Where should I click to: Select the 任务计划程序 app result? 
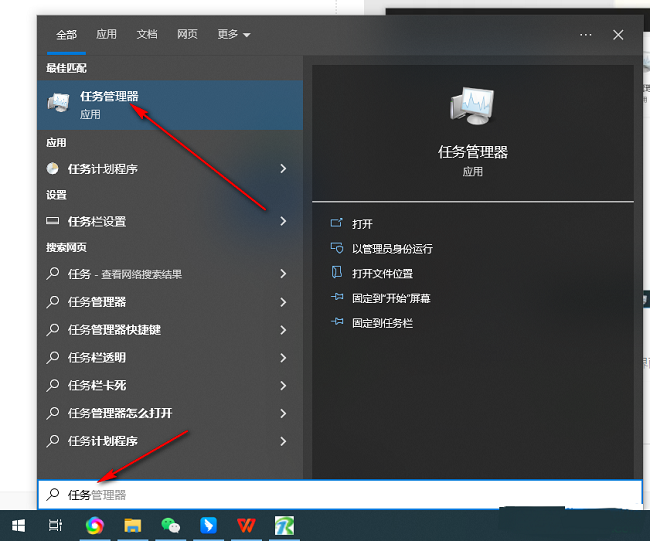(170, 169)
